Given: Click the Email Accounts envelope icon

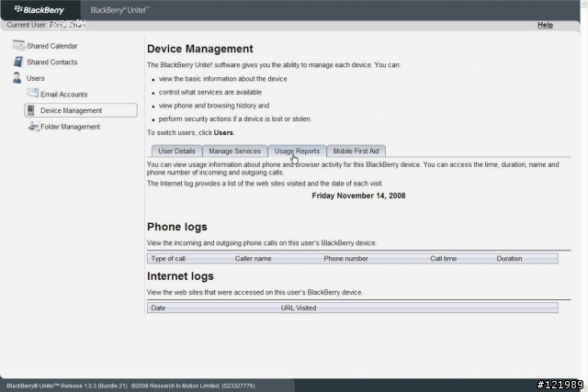Looking at the screenshot, I should pyautogui.click(x=33, y=93).
